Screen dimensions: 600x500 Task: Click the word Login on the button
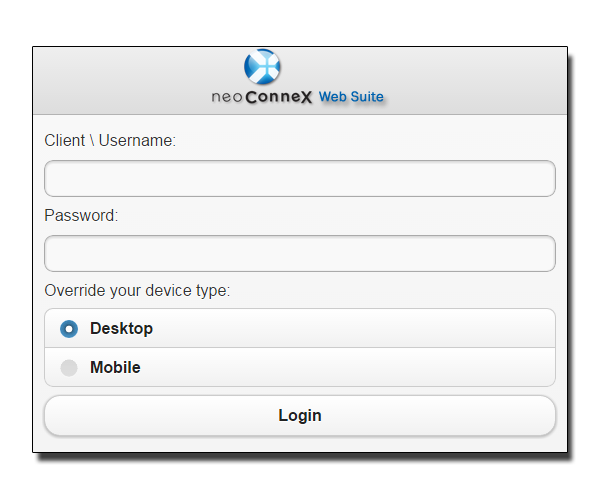click(x=300, y=416)
